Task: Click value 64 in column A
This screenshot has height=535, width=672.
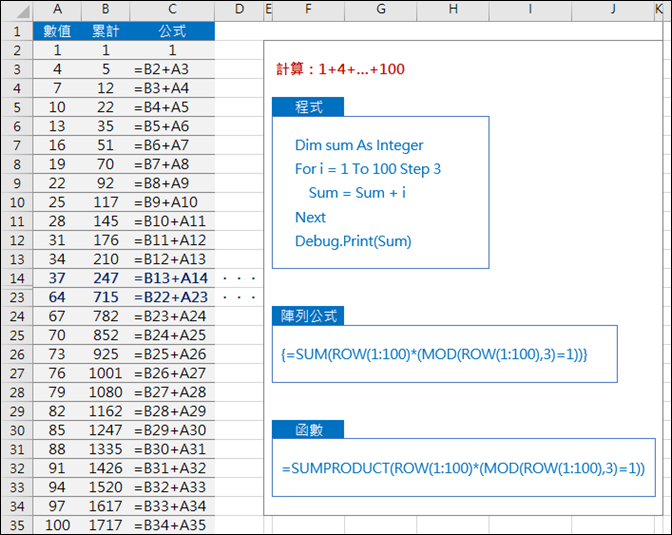Action: click(57, 297)
